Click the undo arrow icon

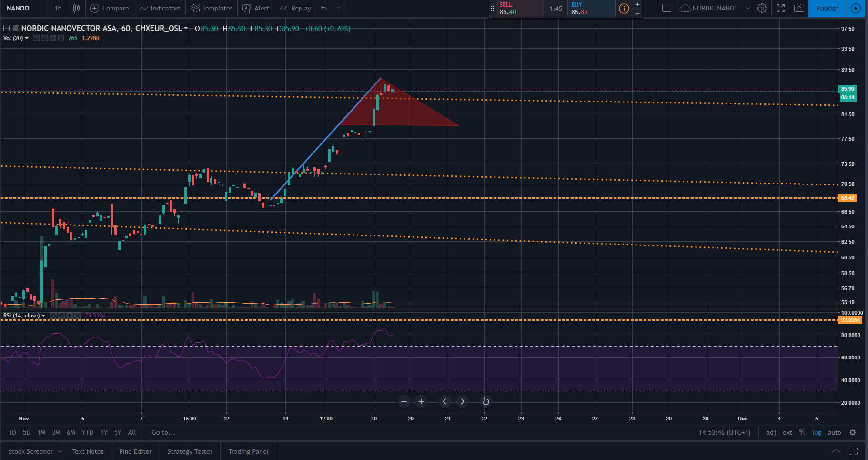[324, 8]
